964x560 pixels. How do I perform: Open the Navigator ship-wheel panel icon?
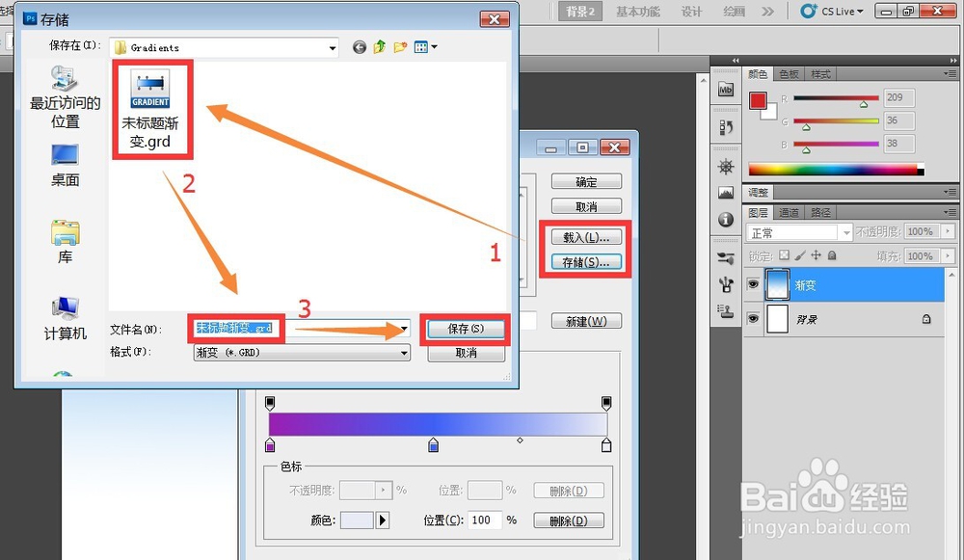pos(726,166)
